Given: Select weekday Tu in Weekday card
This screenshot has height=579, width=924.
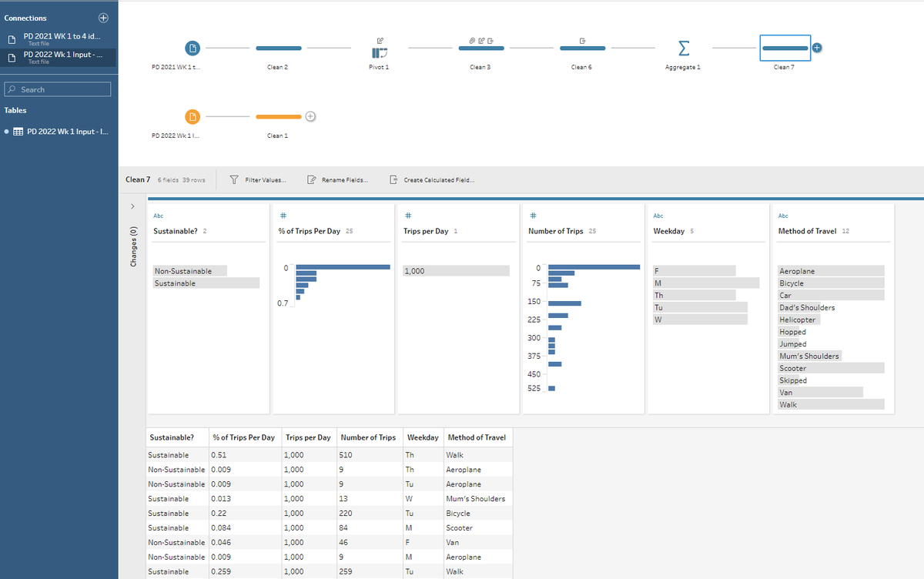Looking at the screenshot, I should [700, 307].
